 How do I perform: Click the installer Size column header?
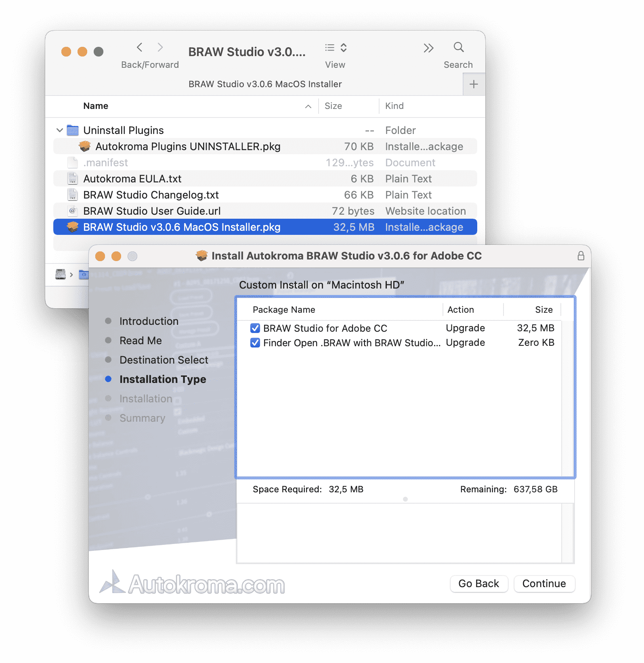544,310
